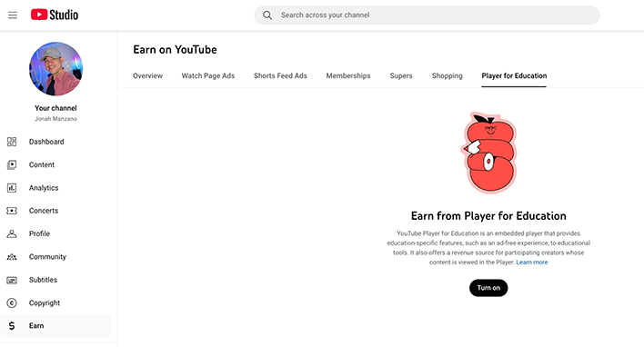Select the Player for Education tab
The image size is (644, 347).
pyautogui.click(x=514, y=76)
